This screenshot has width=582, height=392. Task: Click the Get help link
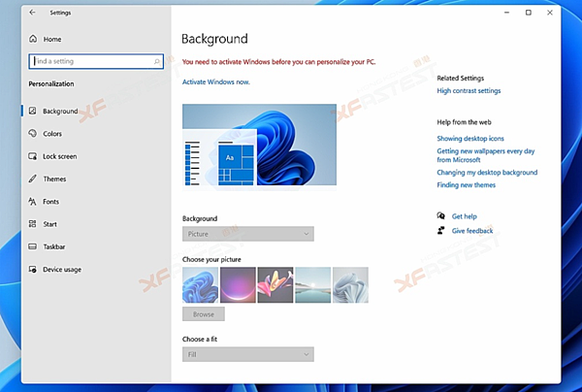coord(465,216)
